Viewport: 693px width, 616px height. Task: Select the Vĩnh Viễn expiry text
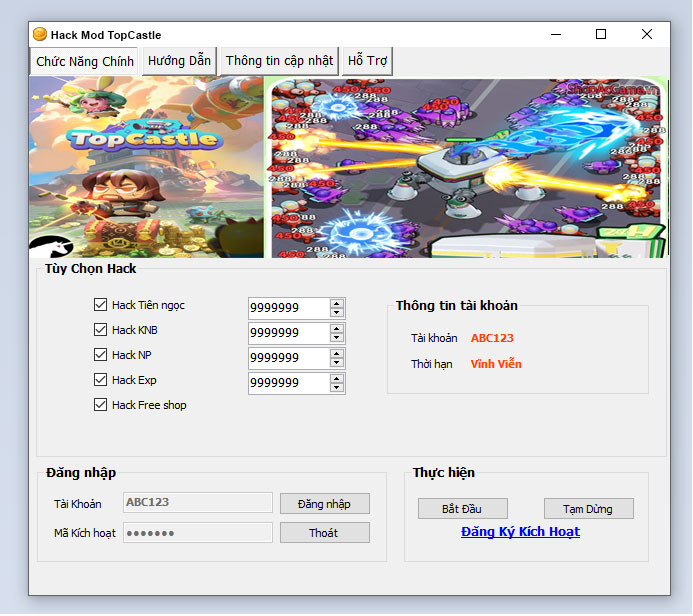click(x=496, y=364)
